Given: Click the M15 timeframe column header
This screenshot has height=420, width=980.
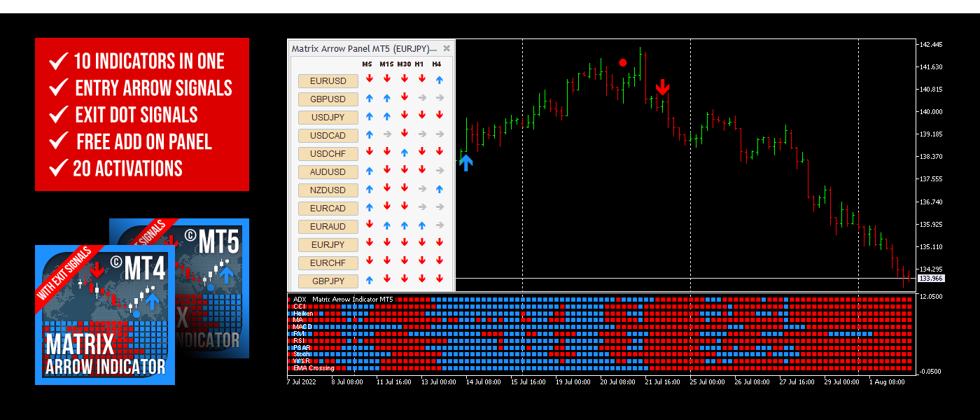Looking at the screenshot, I should click(x=386, y=64).
